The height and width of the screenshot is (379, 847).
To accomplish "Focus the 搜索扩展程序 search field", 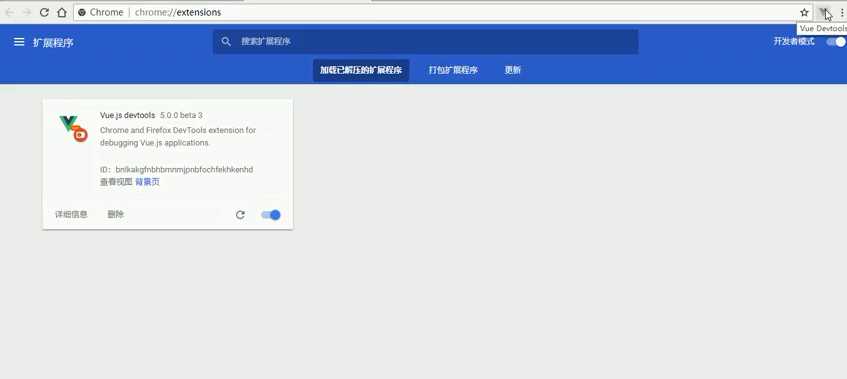I will (425, 42).
